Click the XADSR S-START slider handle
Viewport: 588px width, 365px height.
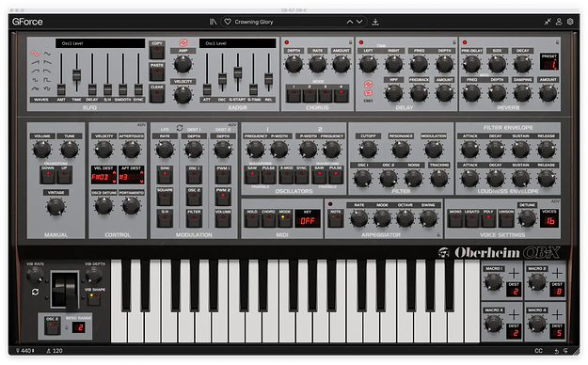[237, 72]
